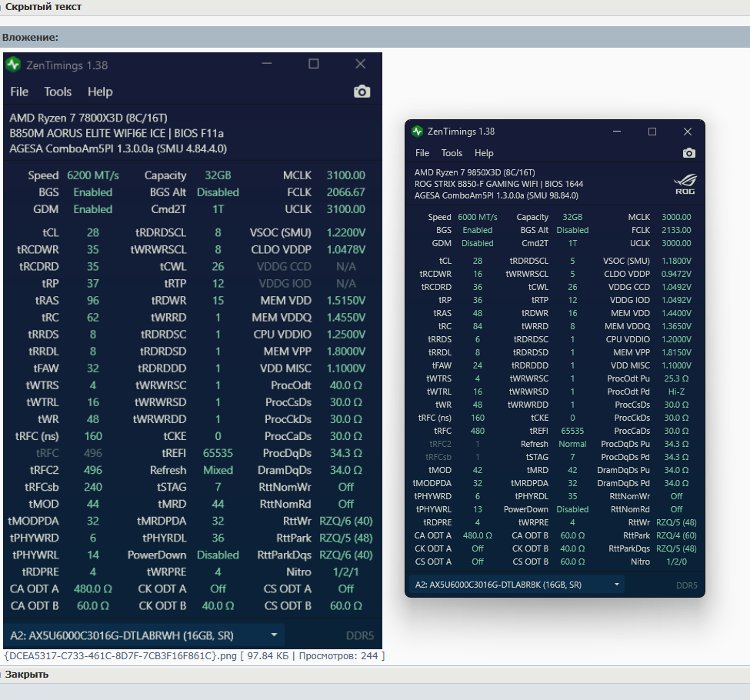
Task: Click the AMD Ryzen 7 9850X3D text
Action: pyautogui.click(x=475, y=172)
